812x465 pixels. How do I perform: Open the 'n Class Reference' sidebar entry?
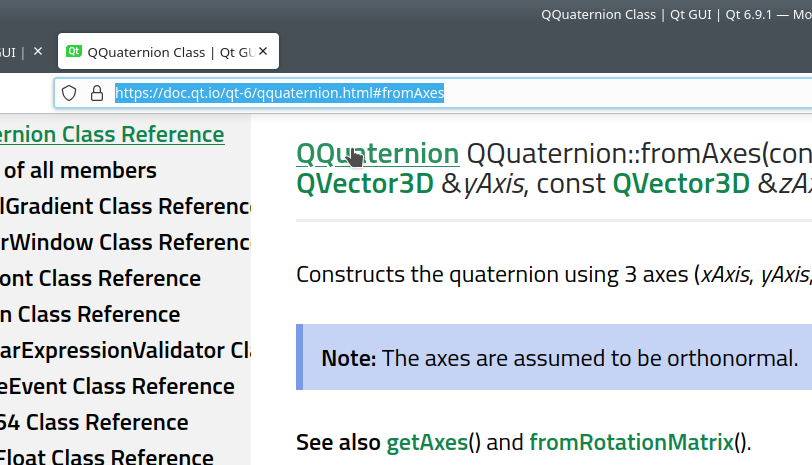(x=90, y=314)
